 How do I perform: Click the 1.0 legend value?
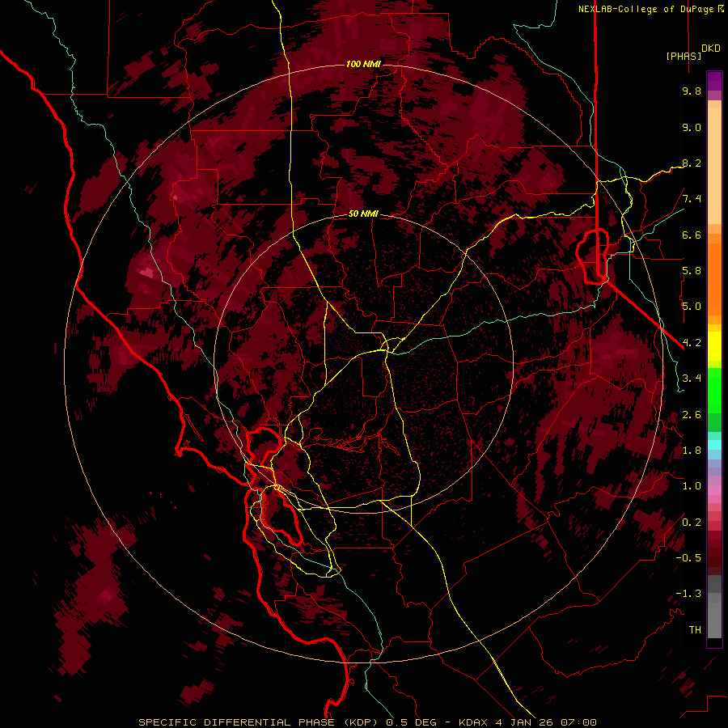coord(692,486)
